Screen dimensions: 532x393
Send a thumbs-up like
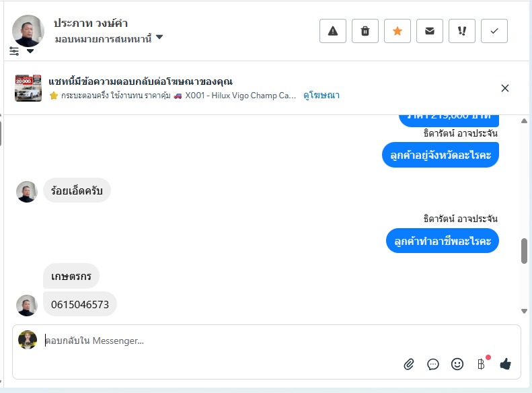(x=505, y=364)
